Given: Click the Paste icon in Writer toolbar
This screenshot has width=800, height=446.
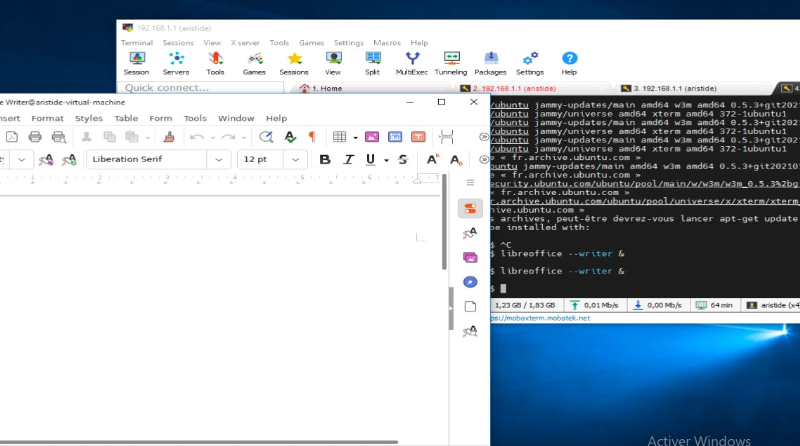Looking at the screenshot, I should 132,137.
